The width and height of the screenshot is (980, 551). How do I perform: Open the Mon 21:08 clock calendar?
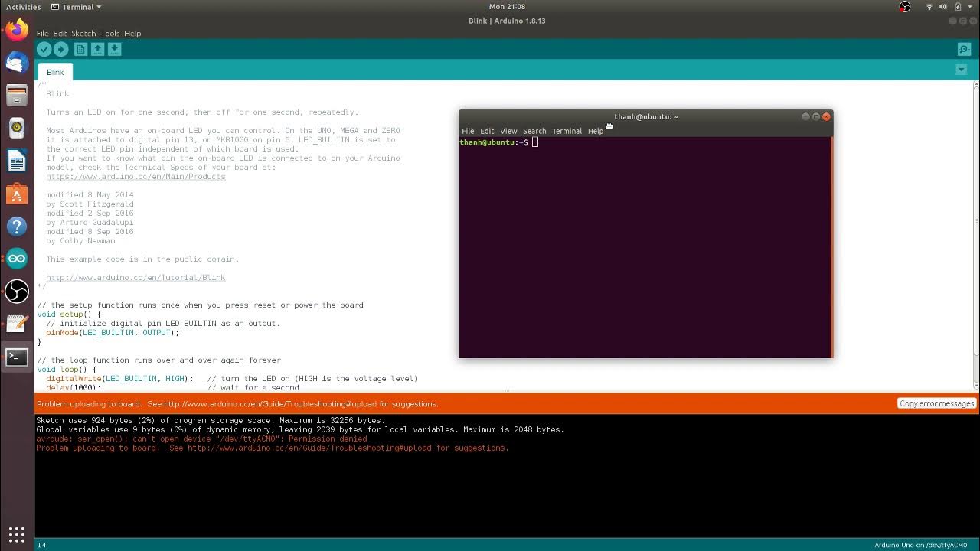click(507, 7)
